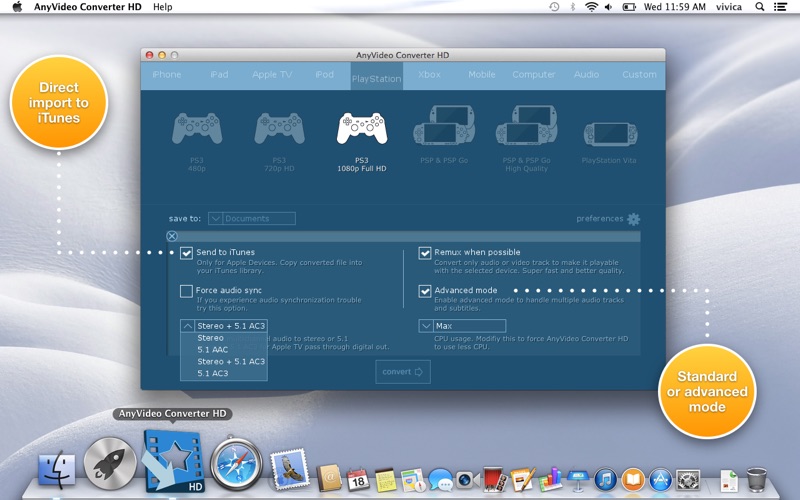Switch to the iPod tab
Image resolution: width=800 pixels, height=500 pixels.
point(324,74)
